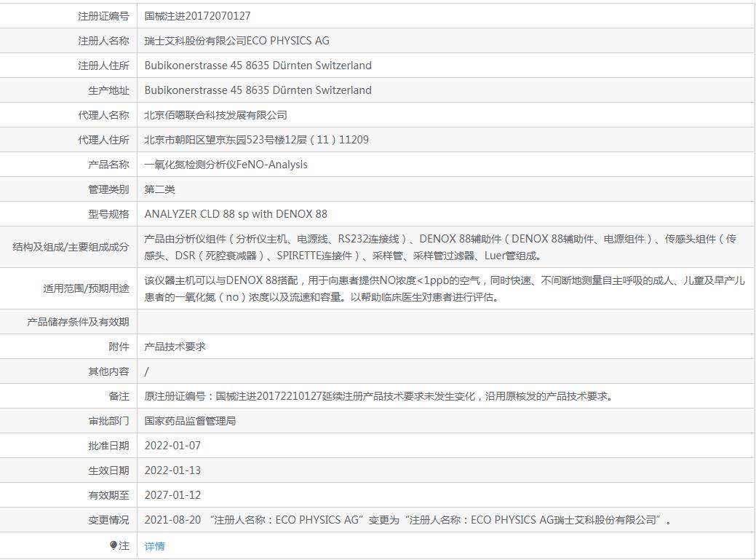The image size is (756, 560).
Task: Select management class value 第二类
Action: pos(159,189)
